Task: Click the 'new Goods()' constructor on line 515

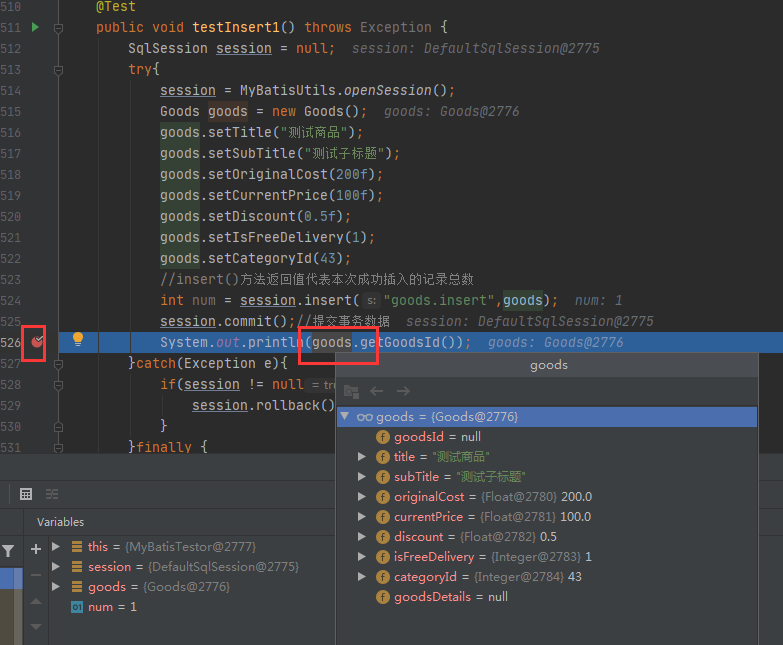Action: (x=316, y=111)
